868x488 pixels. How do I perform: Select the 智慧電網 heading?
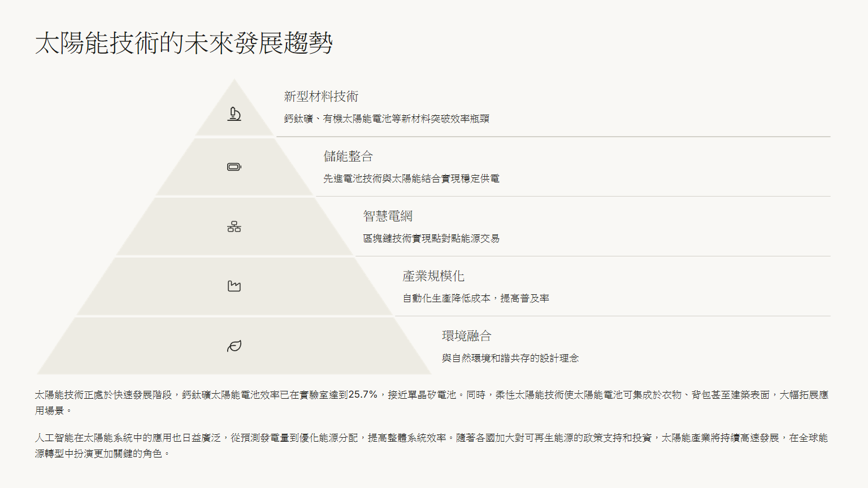tap(388, 216)
